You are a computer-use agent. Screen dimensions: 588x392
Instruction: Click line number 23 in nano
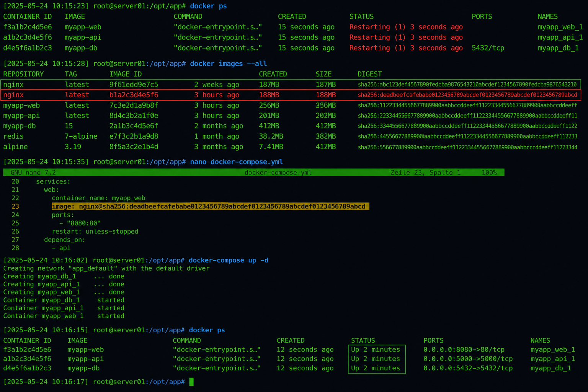coord(15,206)
